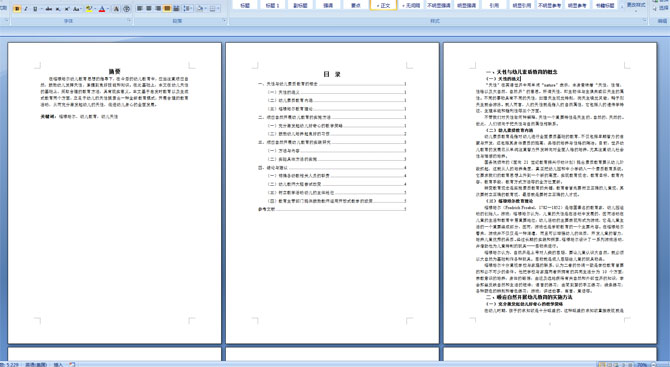Click the superscript icon

click(68, 9)
